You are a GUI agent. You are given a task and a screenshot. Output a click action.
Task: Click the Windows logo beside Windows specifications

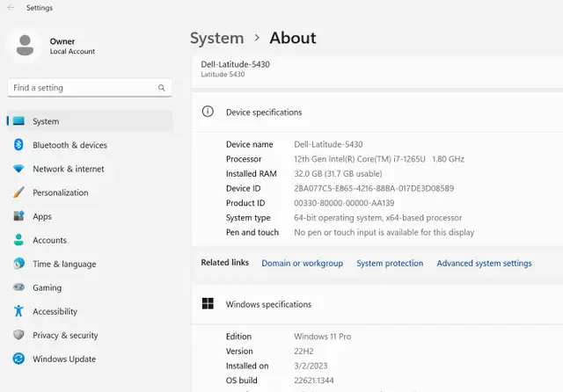coord(208,303)
